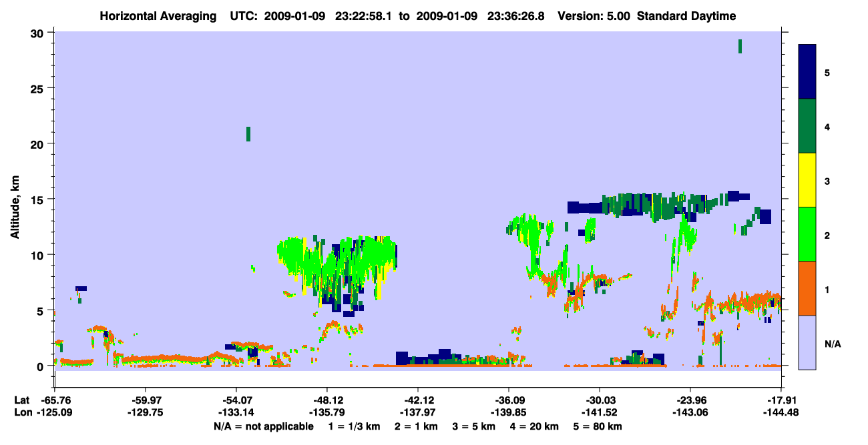Click the altitude tick label 10
This screenshot has height=445, width=868.
pos(39,255)
